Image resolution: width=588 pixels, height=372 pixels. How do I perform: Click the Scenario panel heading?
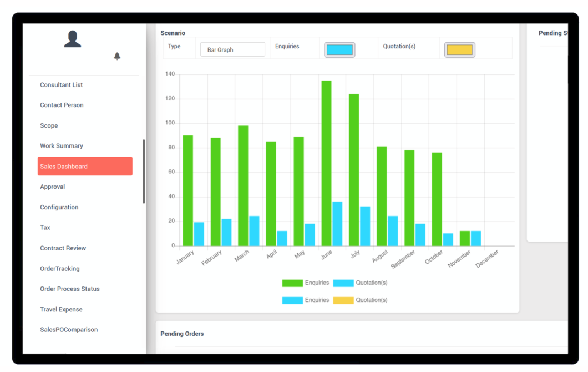pos(173,33)
